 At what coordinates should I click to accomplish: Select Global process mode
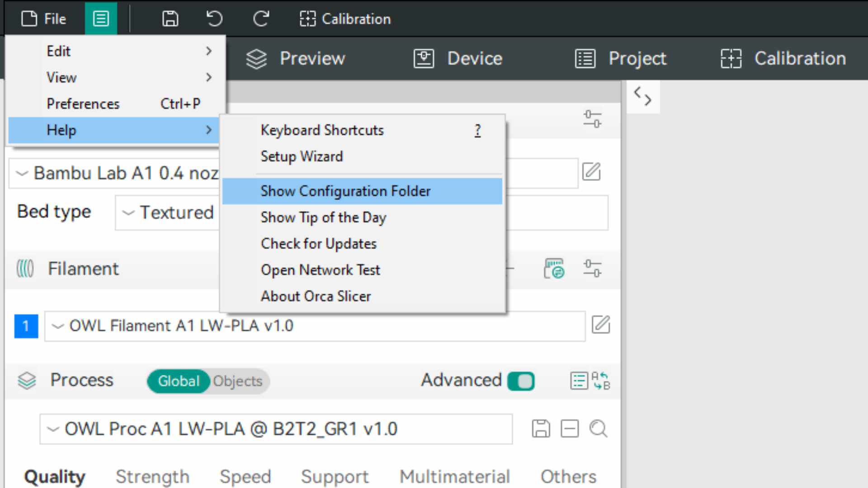tap(179, 381)
